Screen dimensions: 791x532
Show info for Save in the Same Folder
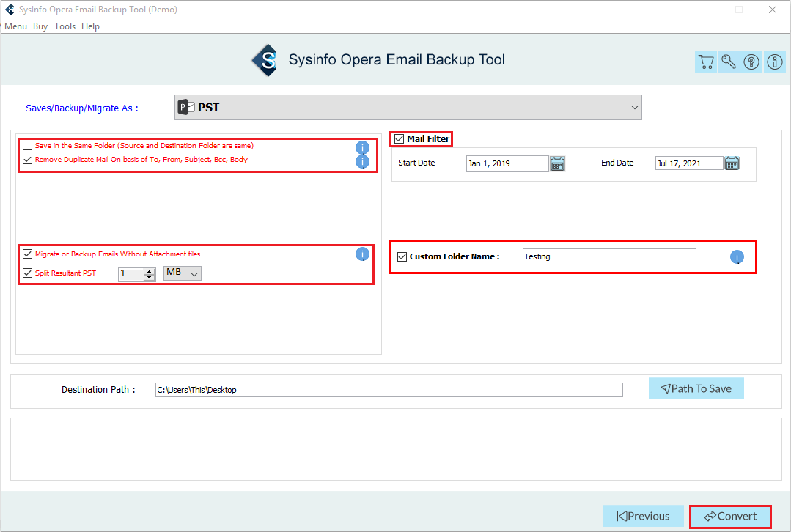[x=362, y=147]
